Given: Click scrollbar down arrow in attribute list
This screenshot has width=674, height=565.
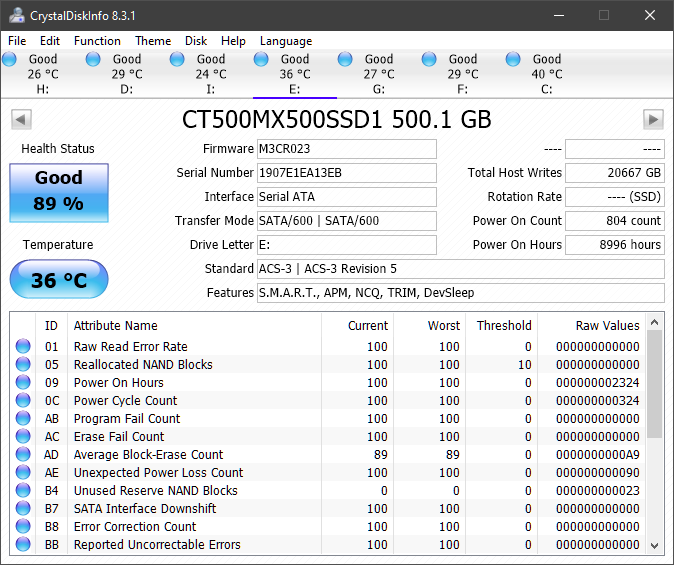Looking at the screenshot, I should click(x=655, y=546).
